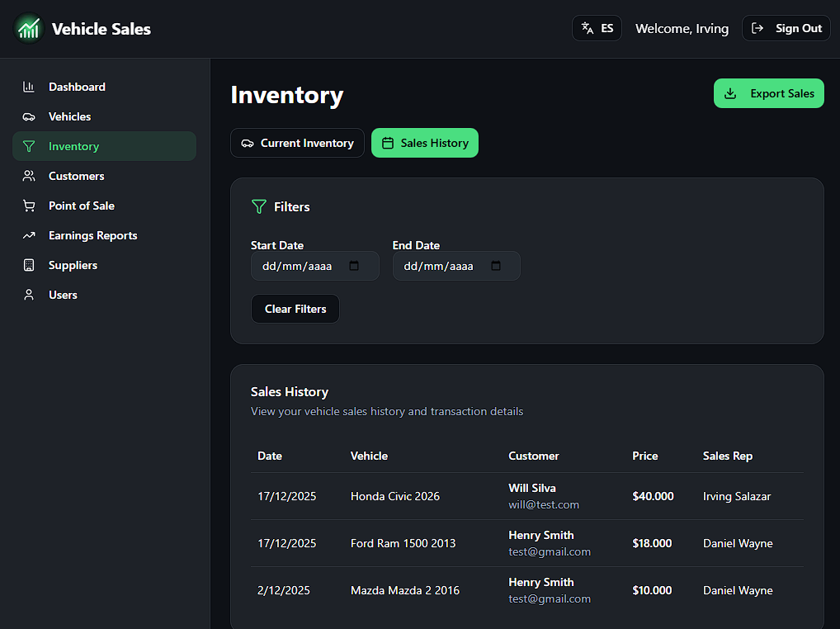Go to Suppliers page

click(x=105, y=265)
